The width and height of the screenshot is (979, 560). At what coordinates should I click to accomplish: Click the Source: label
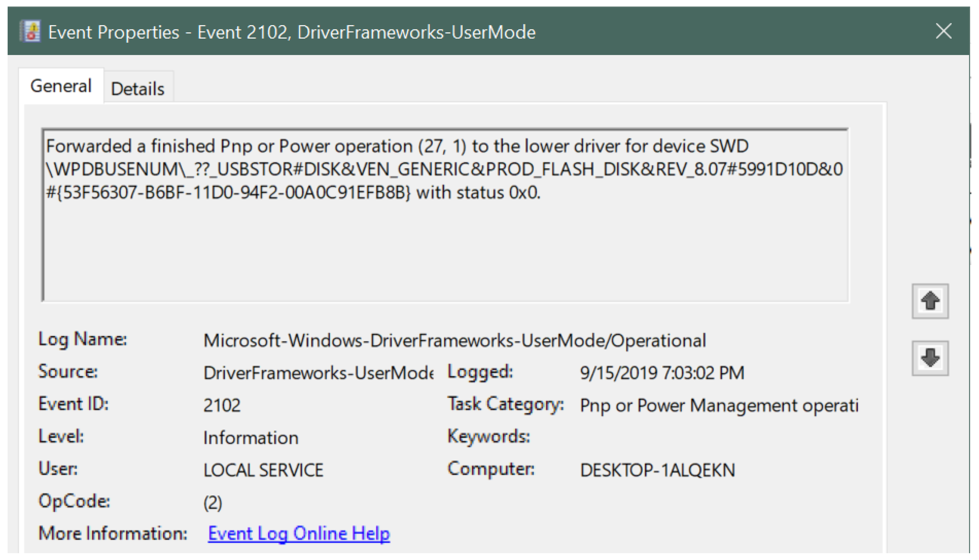pyautogui.click(x=68, y=372)
